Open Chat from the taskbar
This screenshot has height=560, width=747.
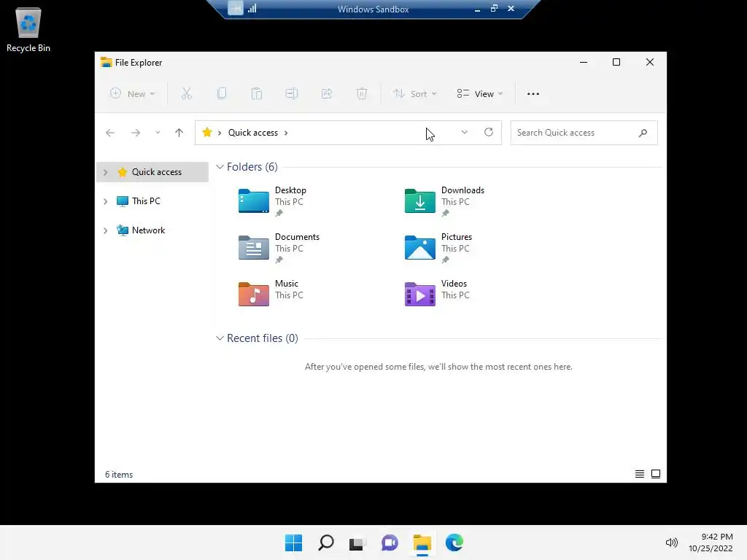(x=390, y=542)
